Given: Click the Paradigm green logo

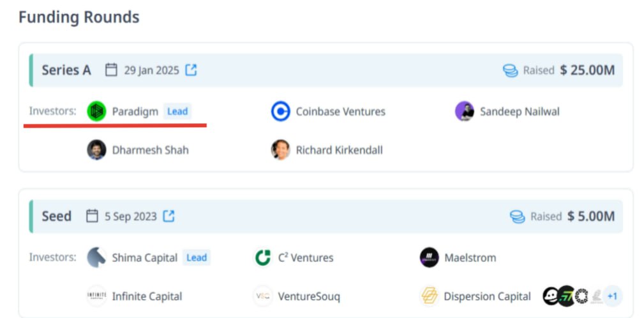Looking at the screenshot, I should 96,111.
